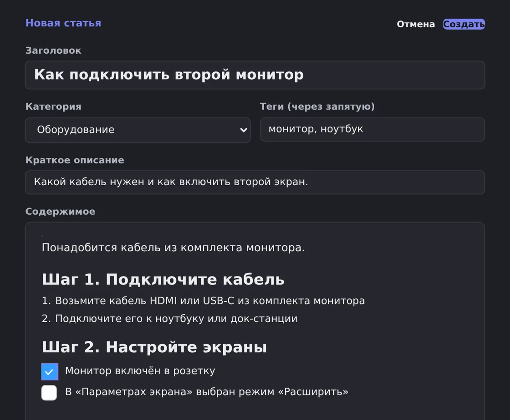
Task: Check the режим «Расширить» checkbox
Action: [x=49, y=393]
